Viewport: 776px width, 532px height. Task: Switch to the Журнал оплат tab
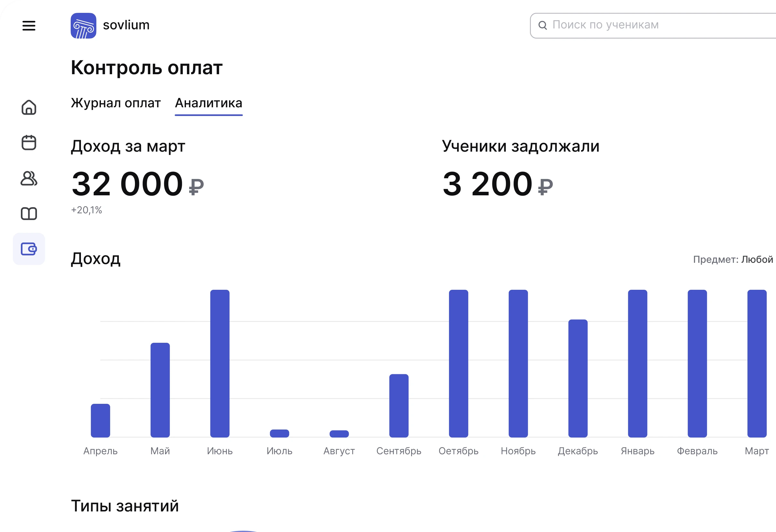coord(116,103)
